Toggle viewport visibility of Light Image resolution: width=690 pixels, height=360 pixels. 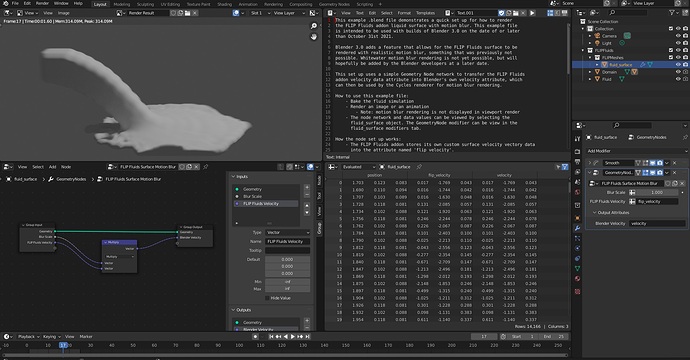(678, 43)
